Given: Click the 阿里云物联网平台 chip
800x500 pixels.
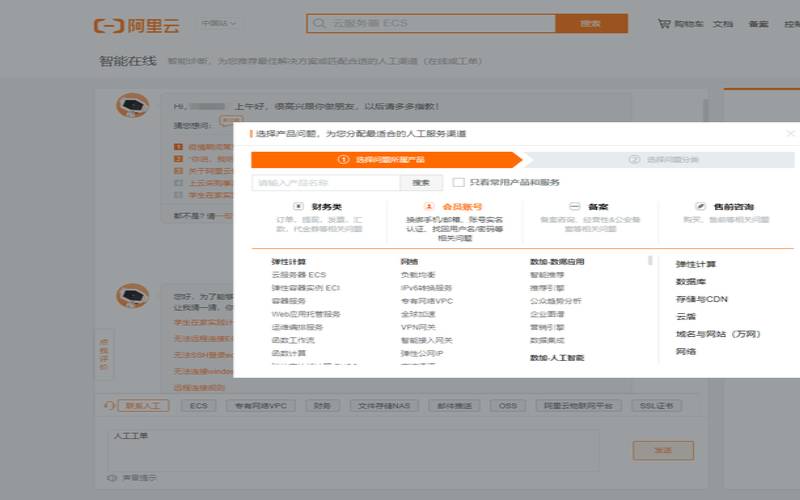Looking at the screenshot, I should click(579, 406).
